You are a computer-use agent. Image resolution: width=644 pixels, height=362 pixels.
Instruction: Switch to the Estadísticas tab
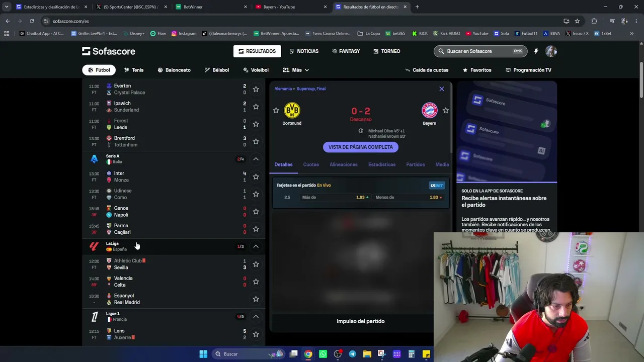pyautogui.click(x=382, y=164)
